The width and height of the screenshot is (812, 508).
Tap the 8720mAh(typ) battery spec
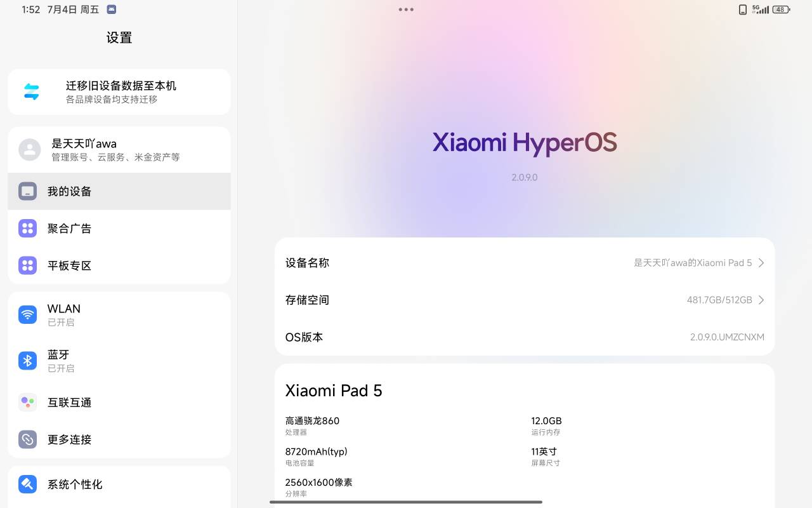pyautogui.click(x=316, y=451)
